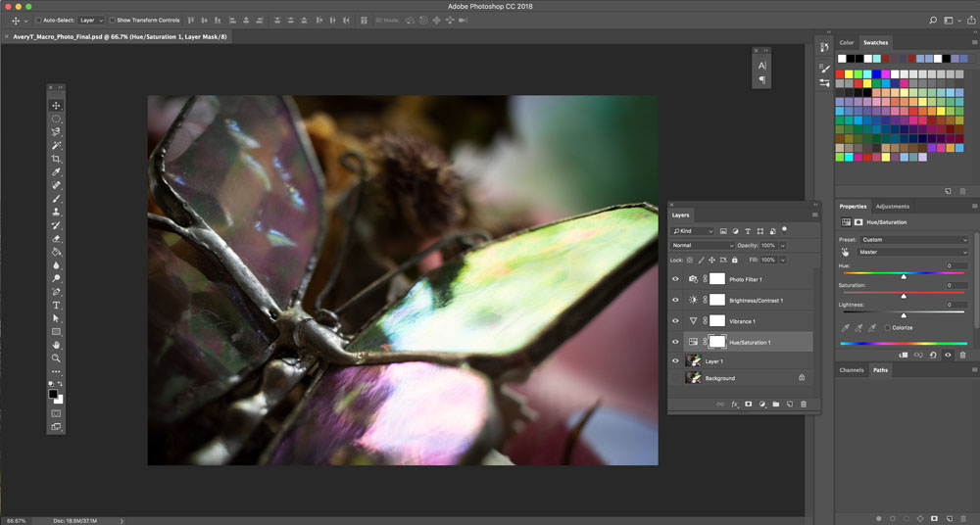Select the Blur tool

56,265
